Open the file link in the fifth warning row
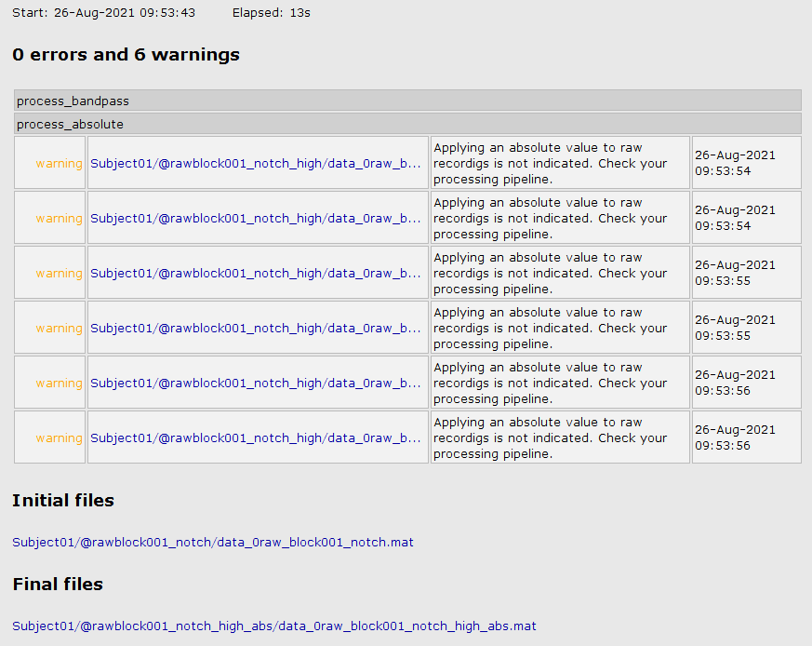Viewport: 812px width, 646px height. pyautogui.click(x=256, y=384)
